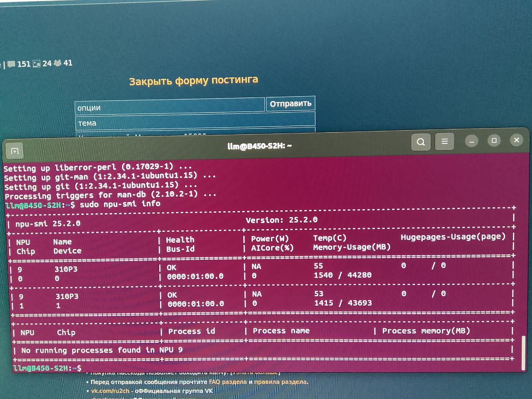
Task: Click the "Power(W)" column header
Action: click(270, 239)
